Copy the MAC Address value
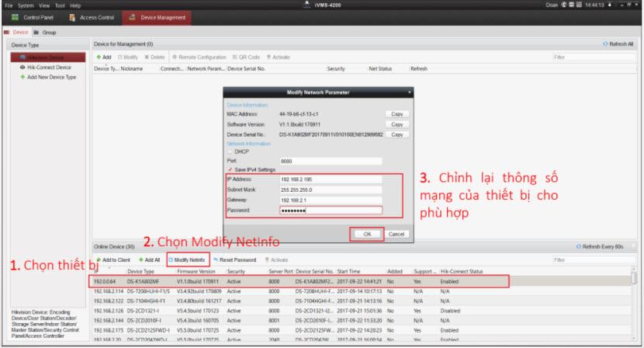Image resolution: width=644 pixels, height=348 pixels. (x=396, y=114)
